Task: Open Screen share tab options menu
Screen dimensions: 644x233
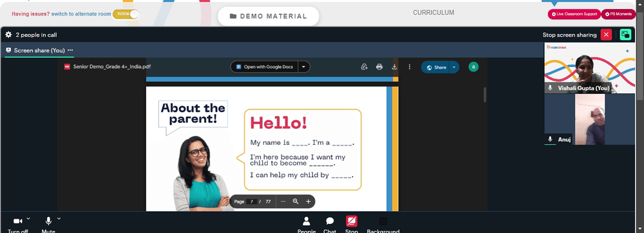Action: point(70,50)
